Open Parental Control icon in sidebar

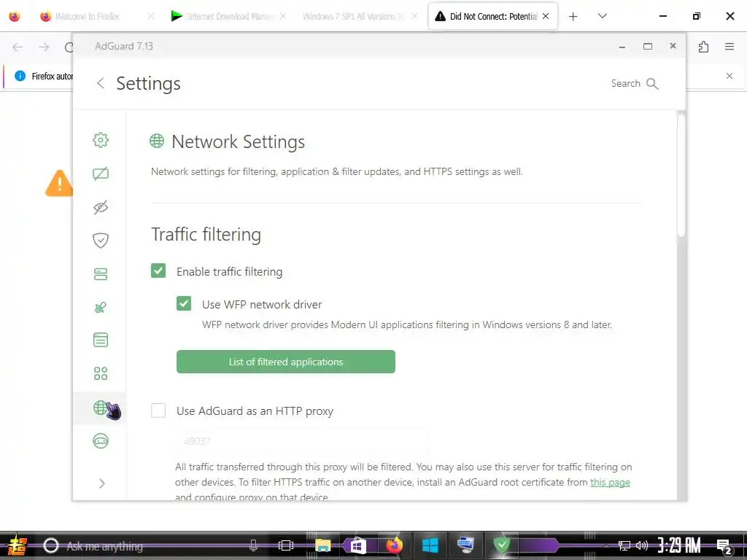click(101, 307)
